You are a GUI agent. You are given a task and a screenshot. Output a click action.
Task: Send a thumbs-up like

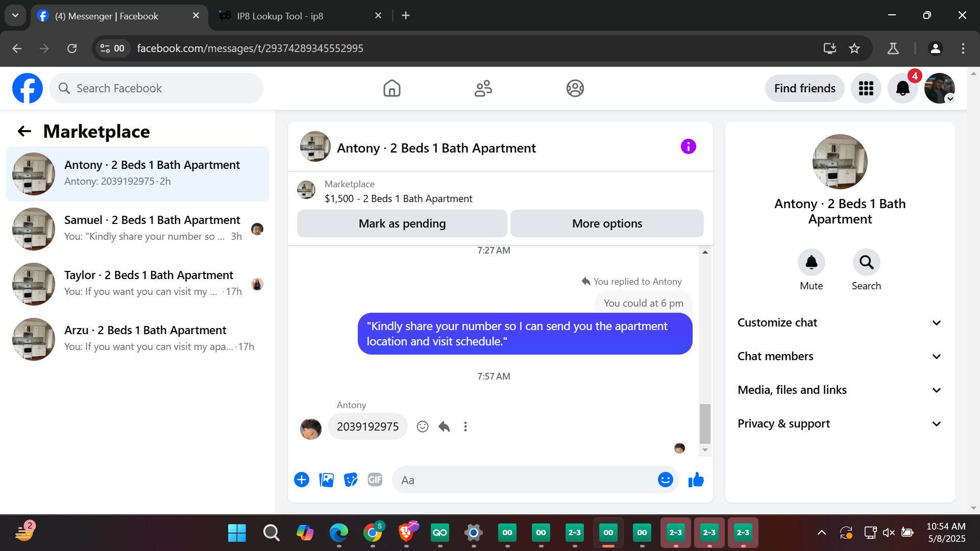[x=696, y=480]
